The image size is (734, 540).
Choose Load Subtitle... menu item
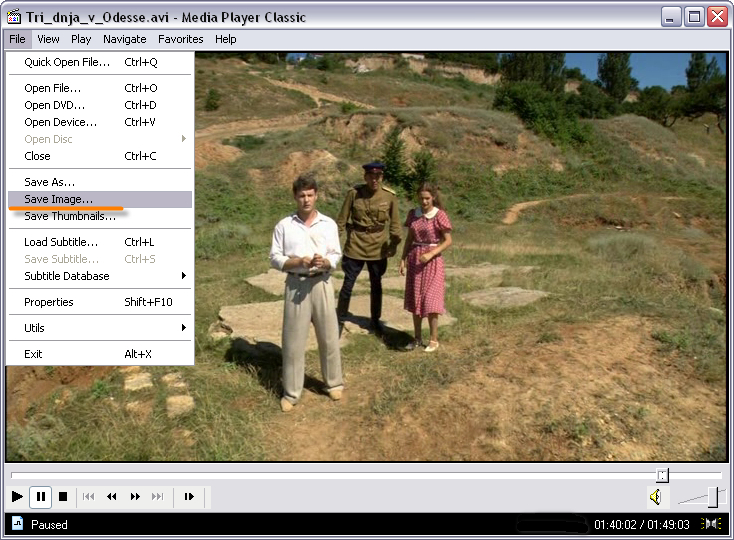(100, 242)
